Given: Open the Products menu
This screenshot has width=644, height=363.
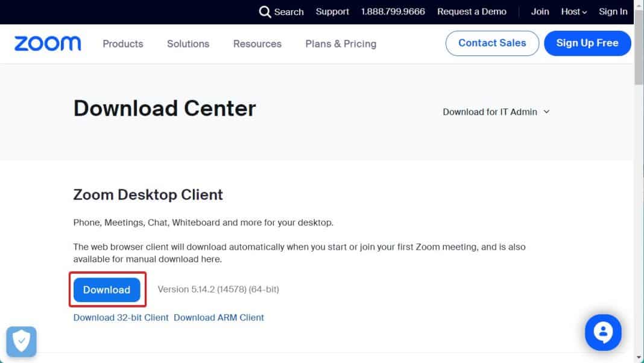Looking at the screenshot, I should tap(122, 43).
